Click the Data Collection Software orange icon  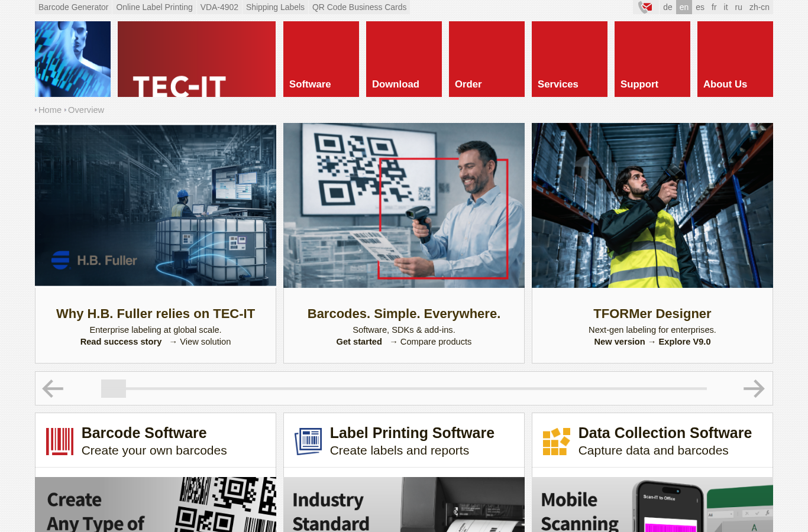[557, 442]
